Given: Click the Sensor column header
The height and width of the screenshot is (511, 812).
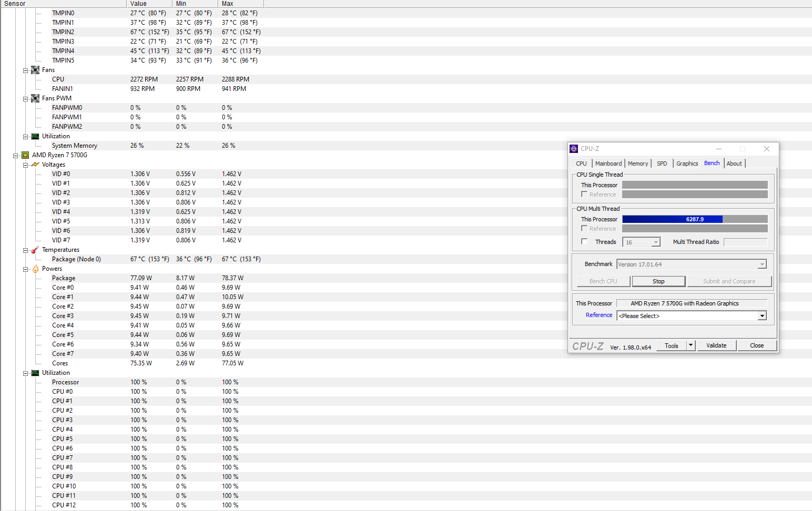Looking at the screenshot, I should [63, 4].
